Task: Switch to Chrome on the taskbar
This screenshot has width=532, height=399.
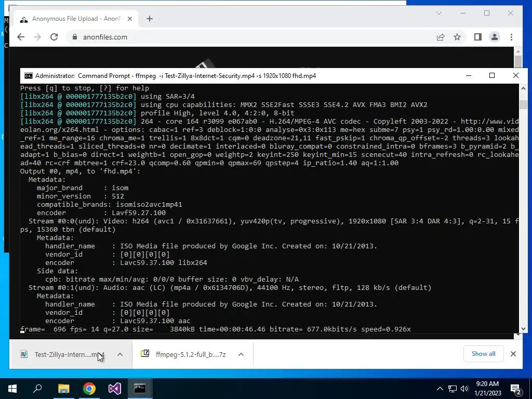Action: (89, 389)
